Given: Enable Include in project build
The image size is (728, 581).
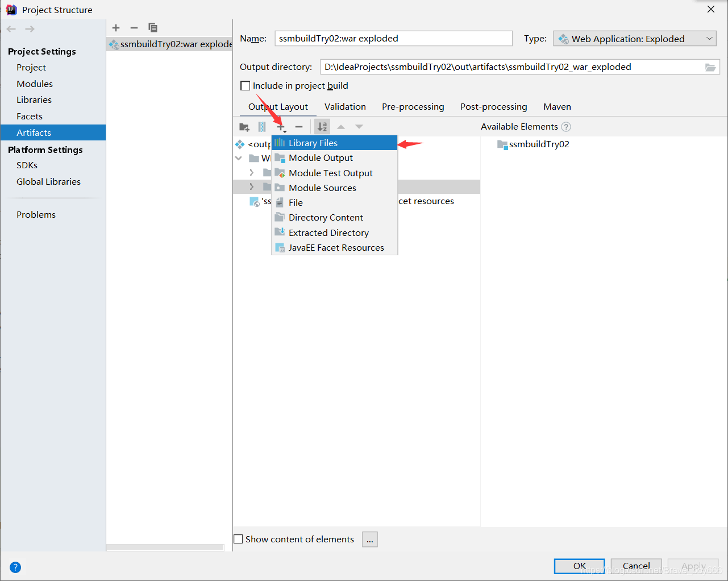Looking at the screenshot, I should click(x=246, y=86).
